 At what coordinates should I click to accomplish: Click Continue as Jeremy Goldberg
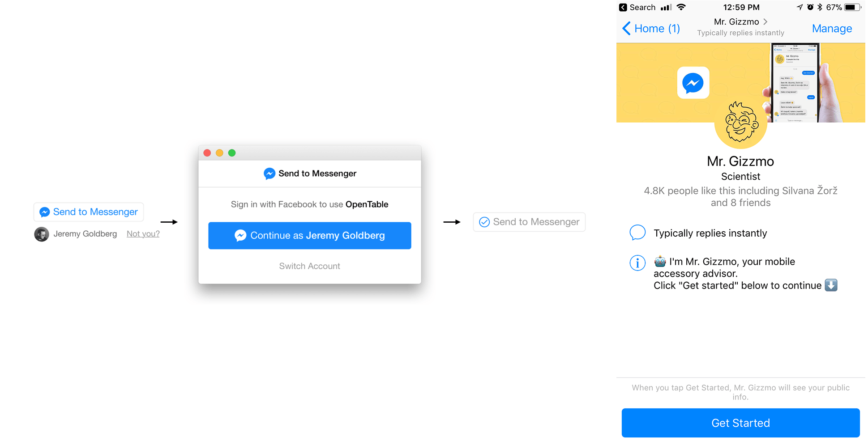point(309,236)
